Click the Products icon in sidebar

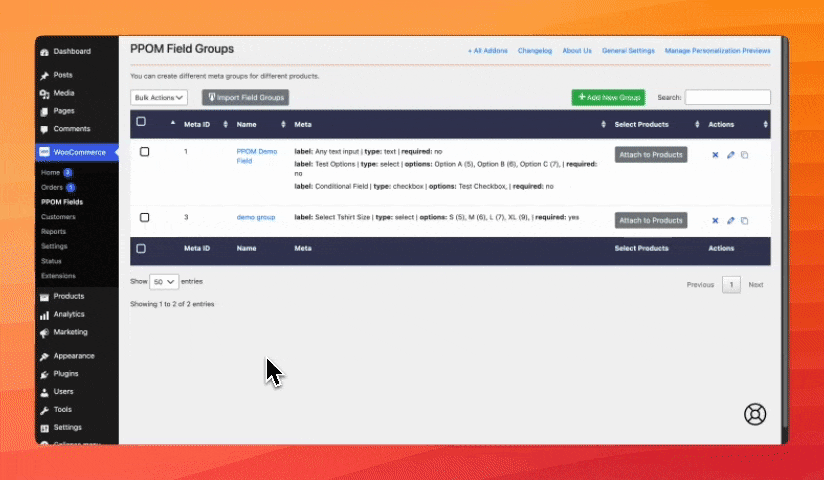[x=44, y=297]
